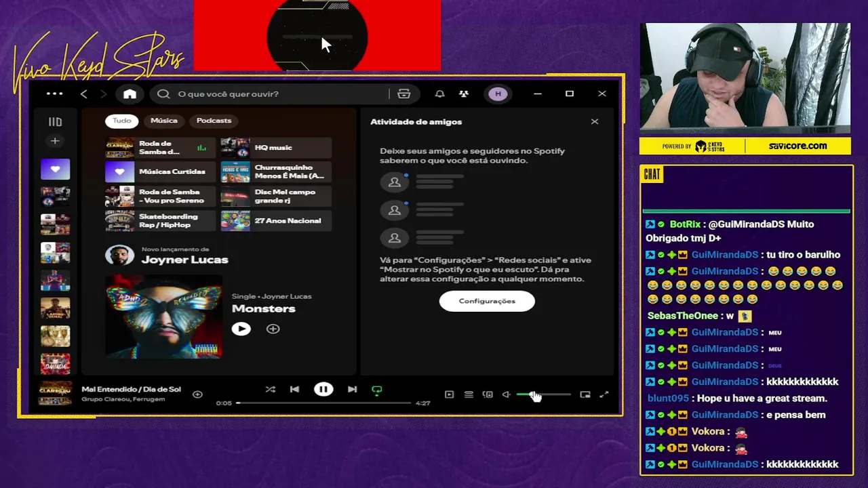Pause the current track
Viewport: 868px width, 488px height.
(x=323, y=390)
